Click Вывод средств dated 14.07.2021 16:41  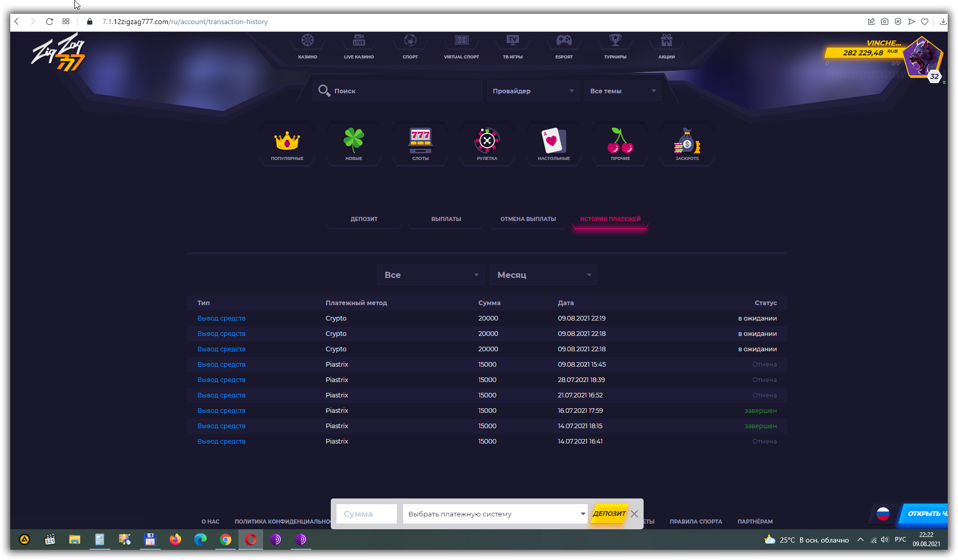222,442
